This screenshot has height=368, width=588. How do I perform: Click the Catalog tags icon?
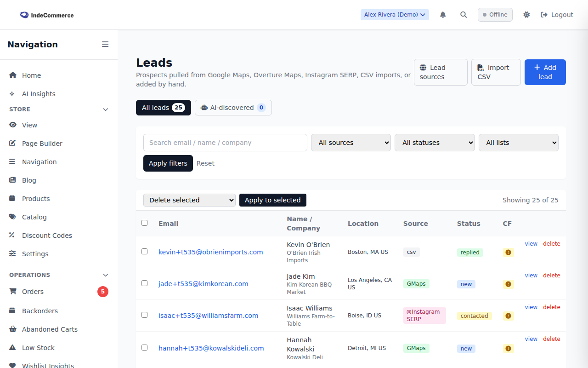pos(13,217)
